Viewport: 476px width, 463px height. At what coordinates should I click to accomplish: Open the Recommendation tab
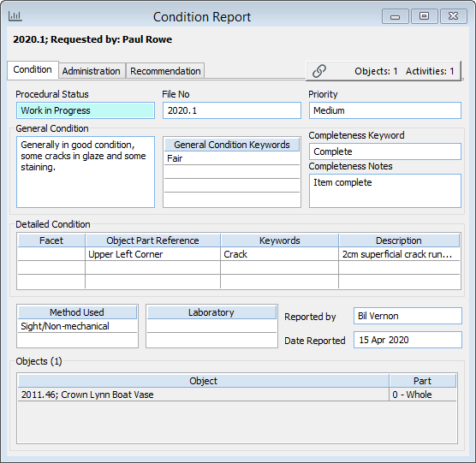165,71
